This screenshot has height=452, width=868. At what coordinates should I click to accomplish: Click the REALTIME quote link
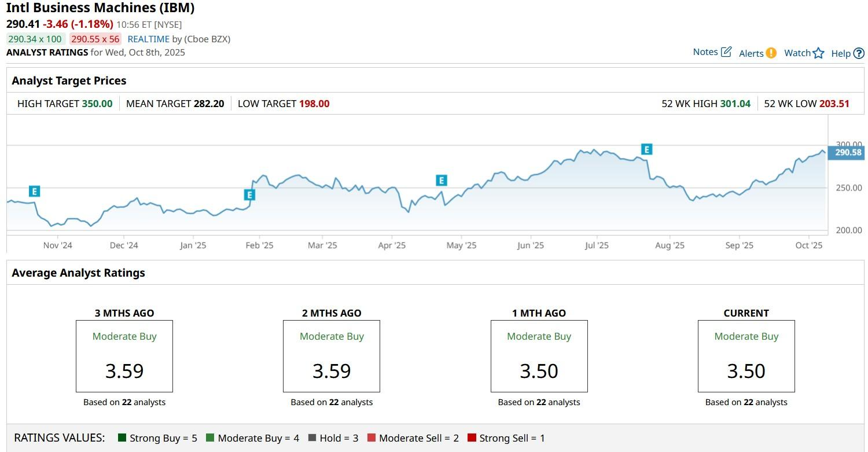(148, 39)
